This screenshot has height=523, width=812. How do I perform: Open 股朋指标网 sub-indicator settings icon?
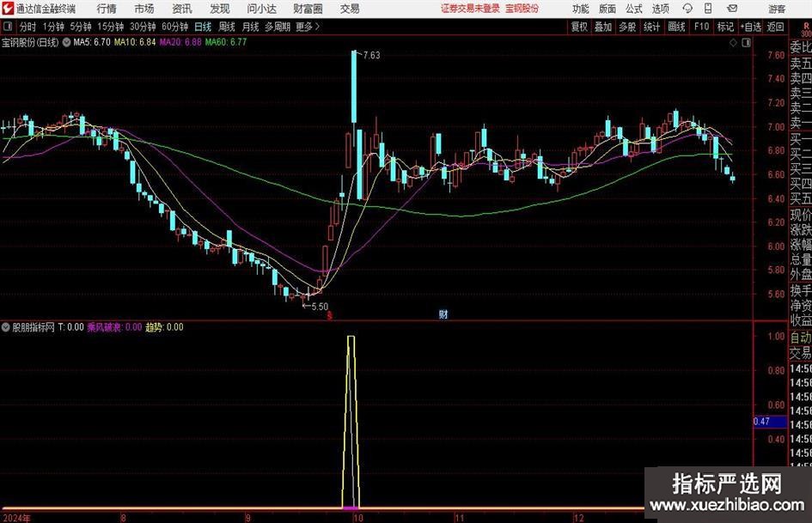point(6,327)
